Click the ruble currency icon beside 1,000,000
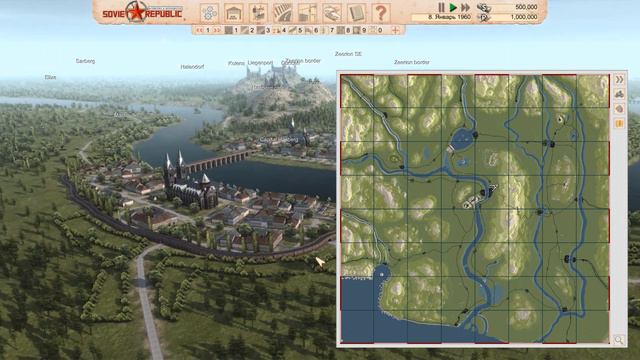Image resolution: width=640 pixels, height=360 pixels. 484,18
